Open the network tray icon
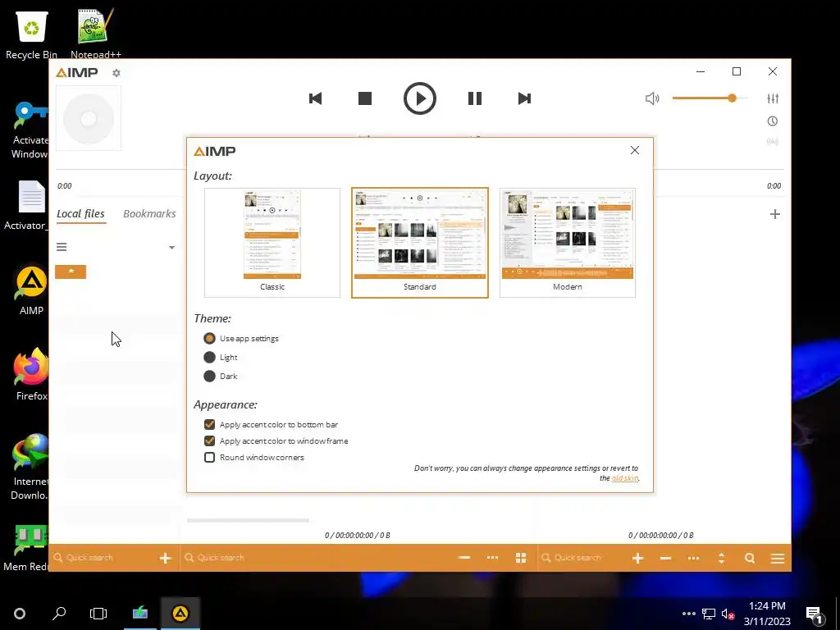 pos(709,614)
